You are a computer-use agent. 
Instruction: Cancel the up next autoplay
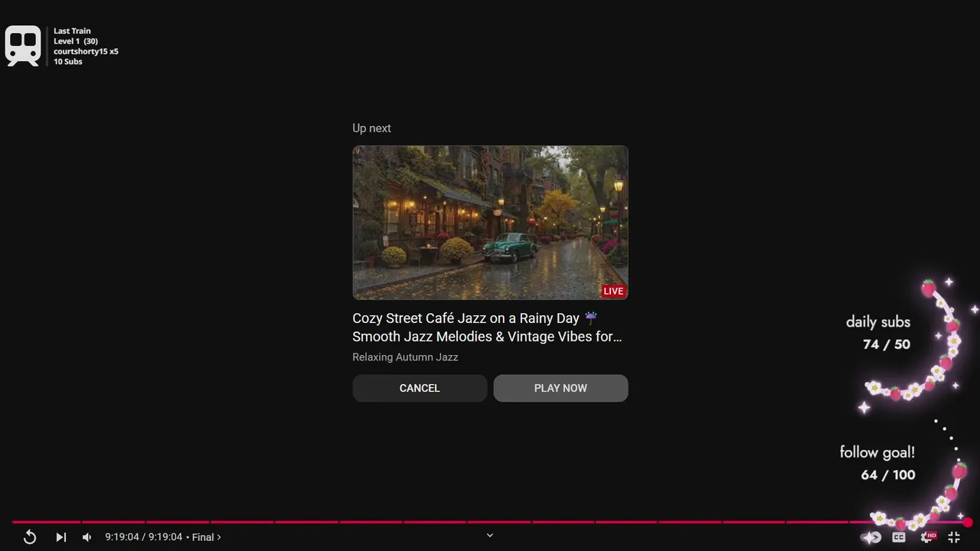(420, 388)
